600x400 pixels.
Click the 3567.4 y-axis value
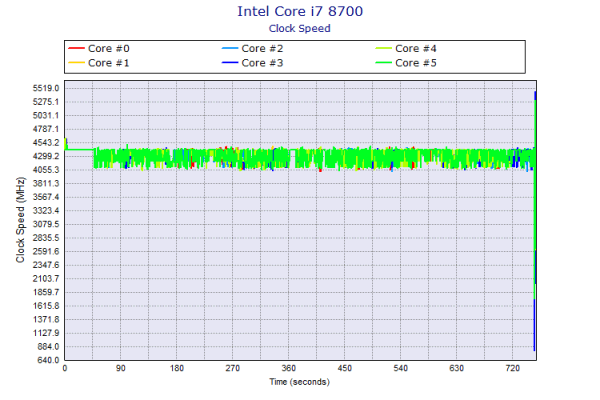coord(46,197)
